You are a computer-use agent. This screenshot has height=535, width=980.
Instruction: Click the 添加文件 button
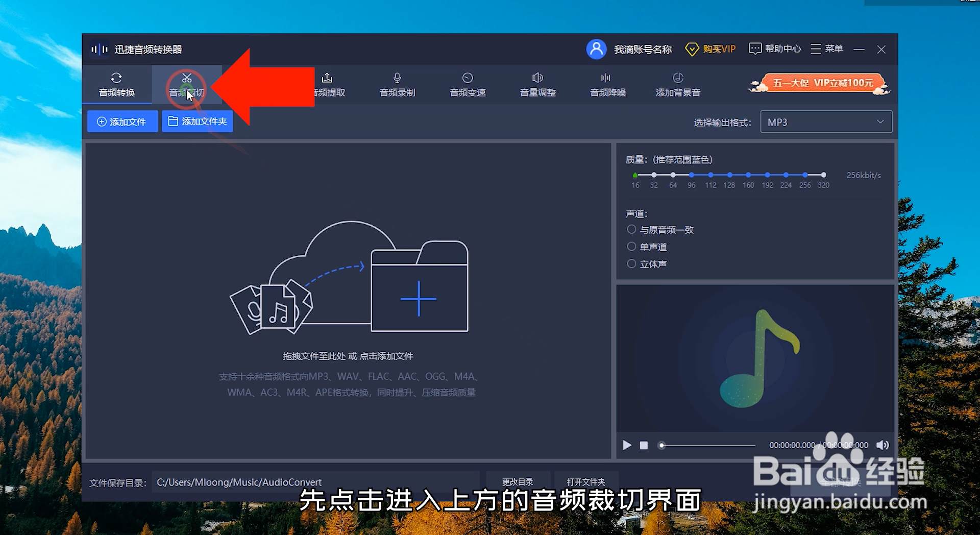pos(122,121)
